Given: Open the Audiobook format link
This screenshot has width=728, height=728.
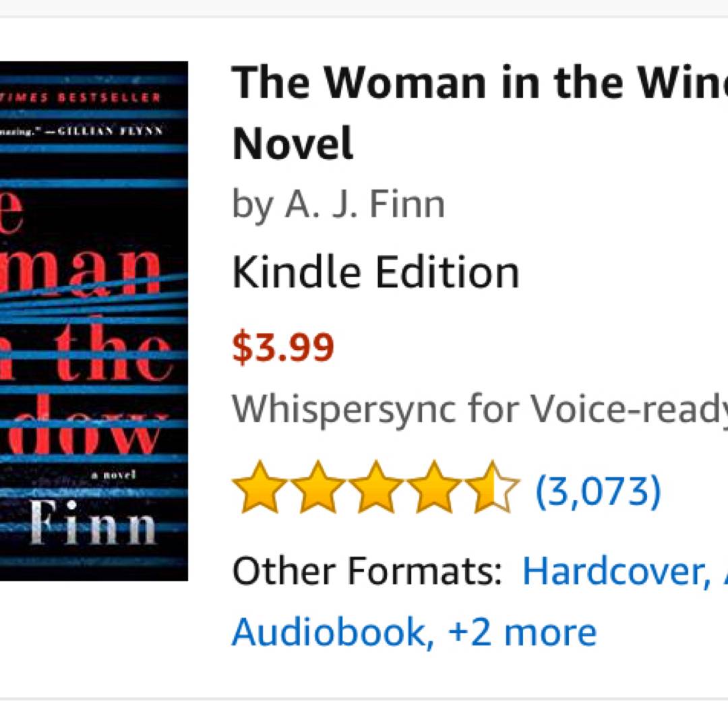Looking at the screenshot, I should (x=332, y=632).
